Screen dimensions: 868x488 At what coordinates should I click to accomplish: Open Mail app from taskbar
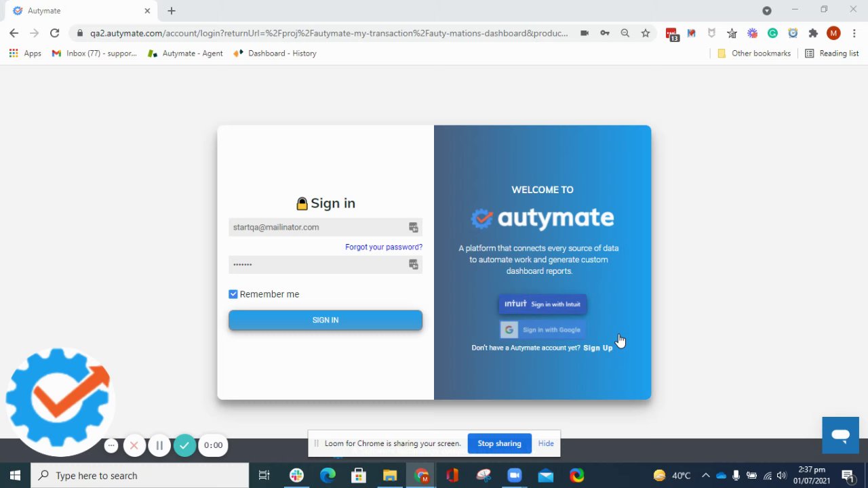[x=546, y=476]
